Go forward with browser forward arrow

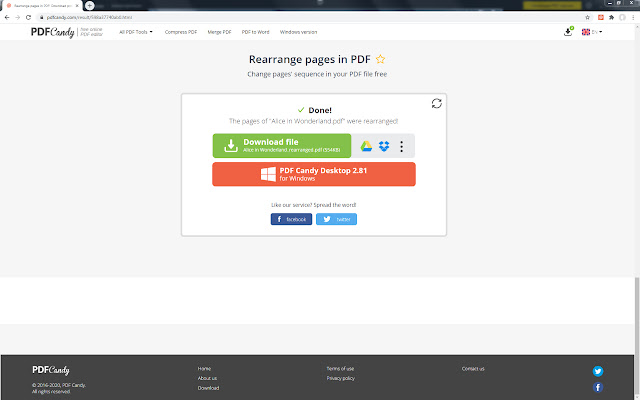[x=18, y=17]
